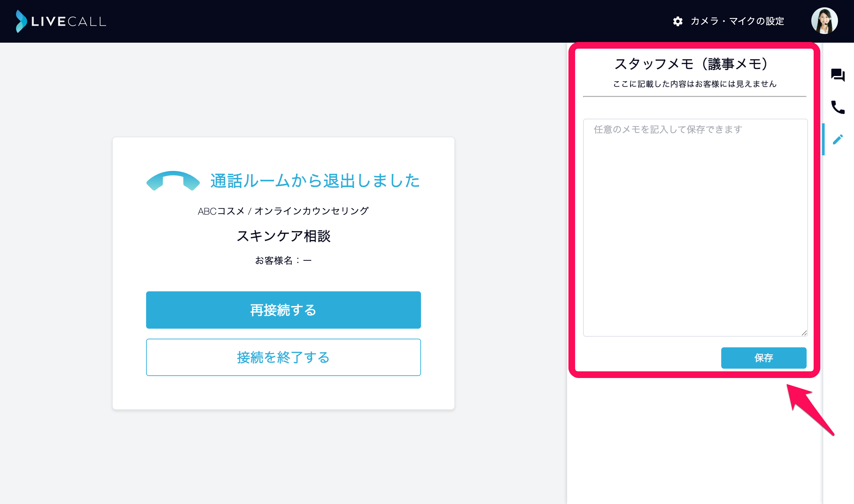This screenshot has width=854, height=504.
Task: Click the お客様名：ー label
Action: pos(283,260)
